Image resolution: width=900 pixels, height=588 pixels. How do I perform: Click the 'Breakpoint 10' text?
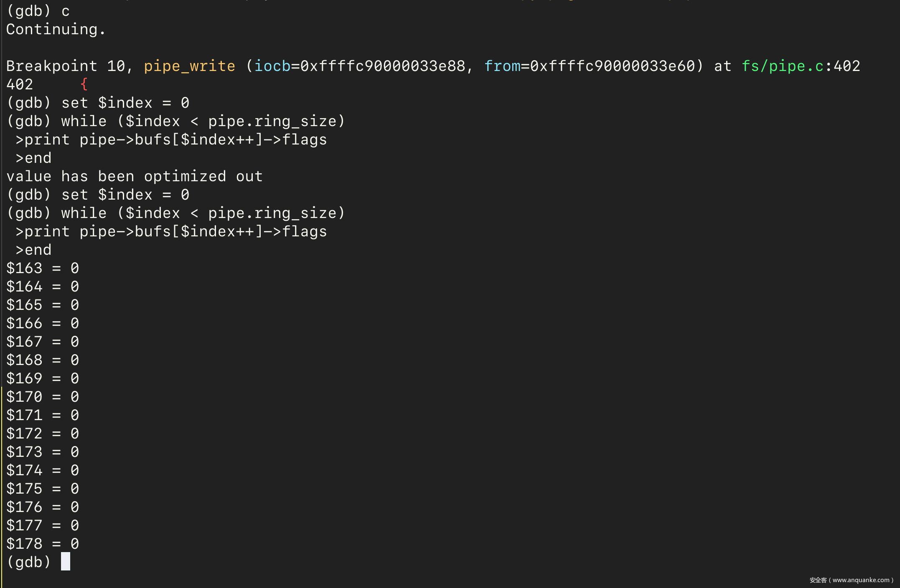[x=66, y=66]
